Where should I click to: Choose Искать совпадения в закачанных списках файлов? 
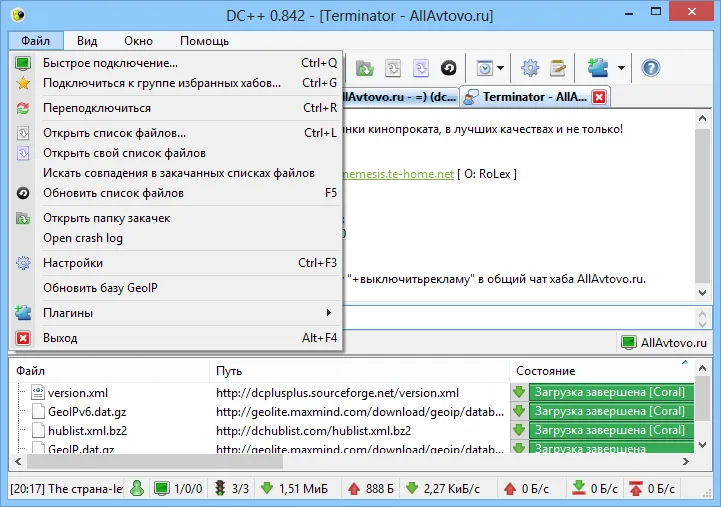tap(175, 173)
